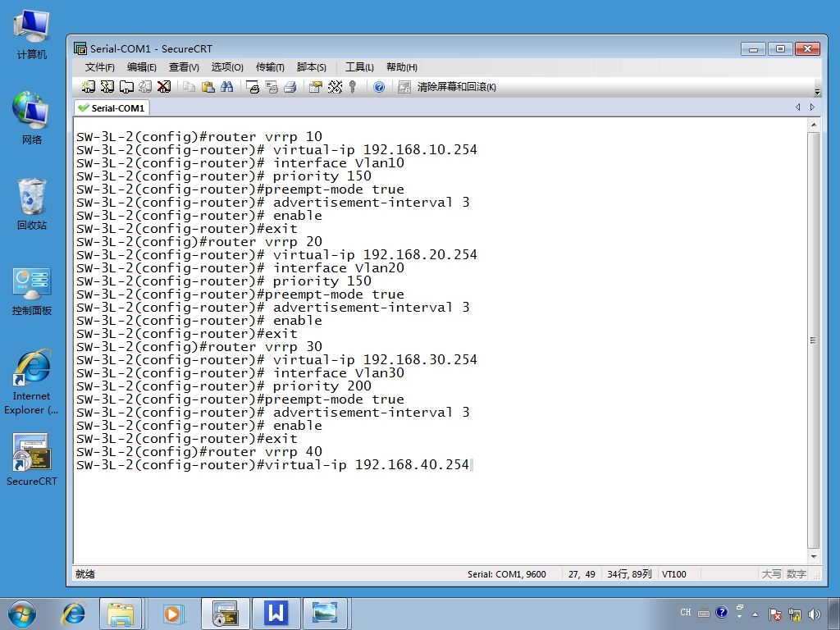Click the Connect toolbar icon in SecureCRT

[89, 87]
